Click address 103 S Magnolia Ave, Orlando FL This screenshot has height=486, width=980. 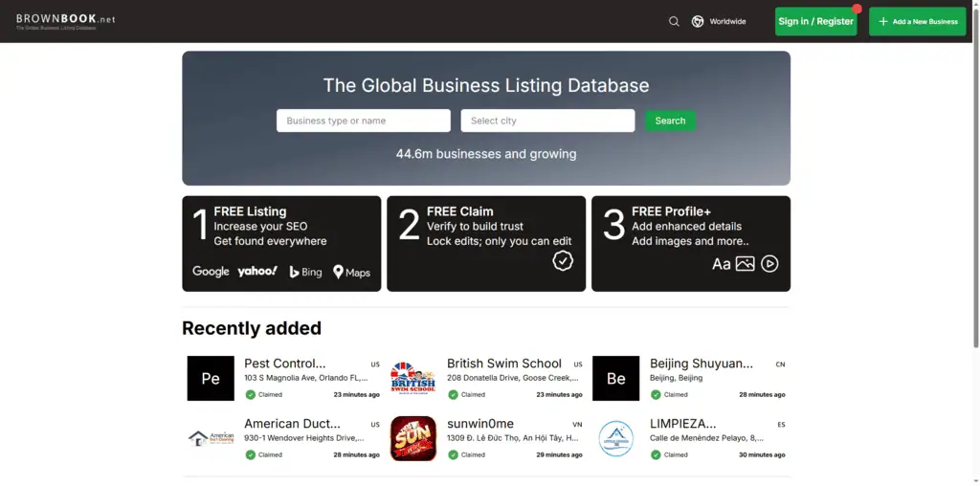(305, 378)
